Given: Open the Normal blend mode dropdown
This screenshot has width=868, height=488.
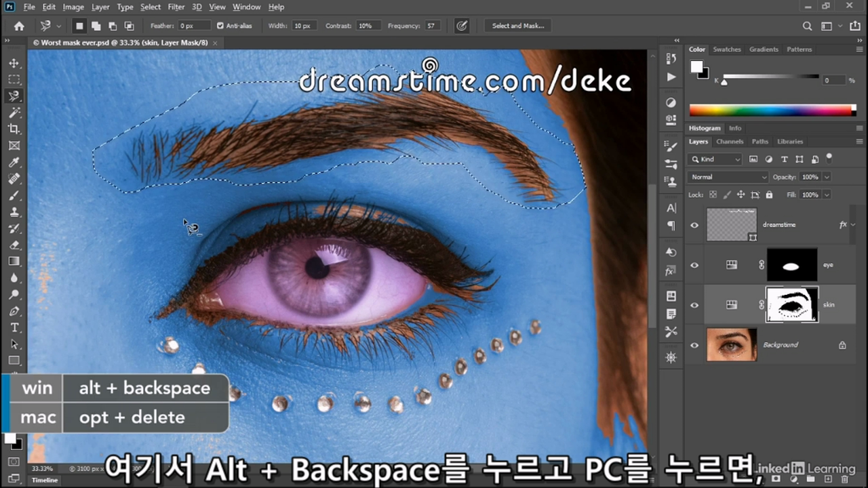Looking at the screenshot, I should [x=728, y=177].
